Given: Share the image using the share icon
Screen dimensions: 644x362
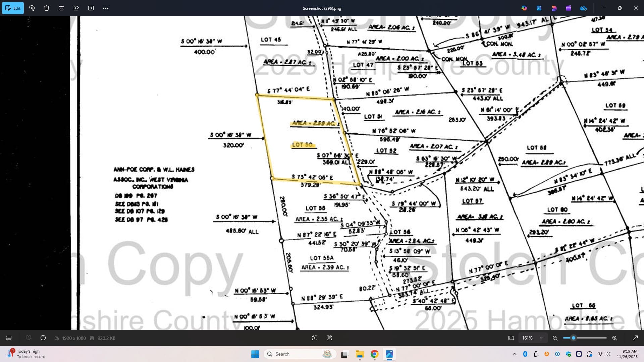Looking at the screenshot, I should tap(76, 8).
